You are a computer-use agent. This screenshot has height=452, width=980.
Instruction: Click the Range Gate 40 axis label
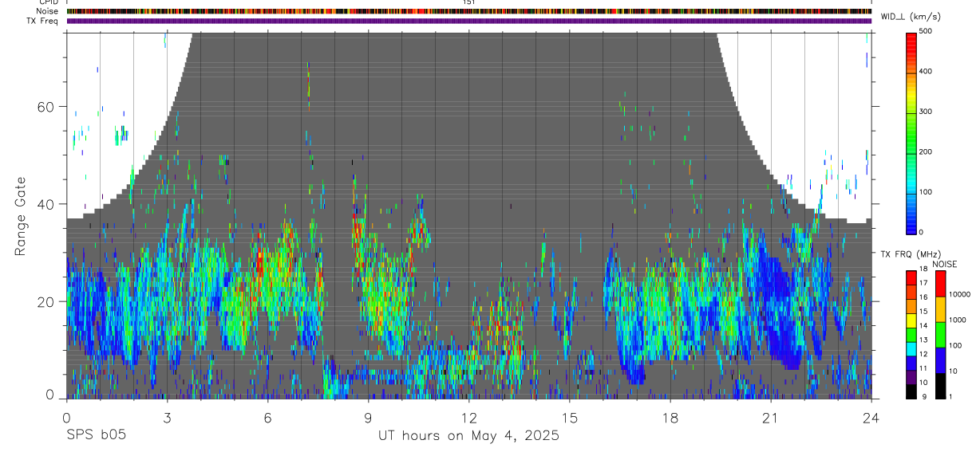click(x=45, y=204)
